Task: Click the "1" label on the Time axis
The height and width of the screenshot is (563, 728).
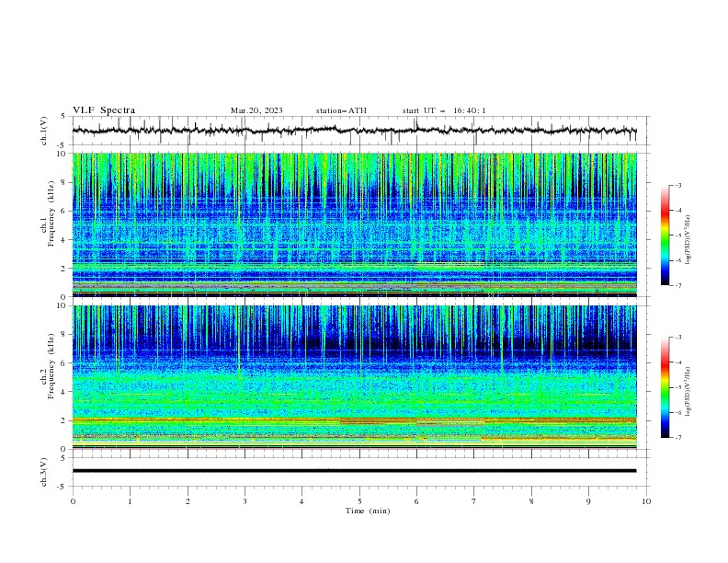Action: click(x=131, y=501)
